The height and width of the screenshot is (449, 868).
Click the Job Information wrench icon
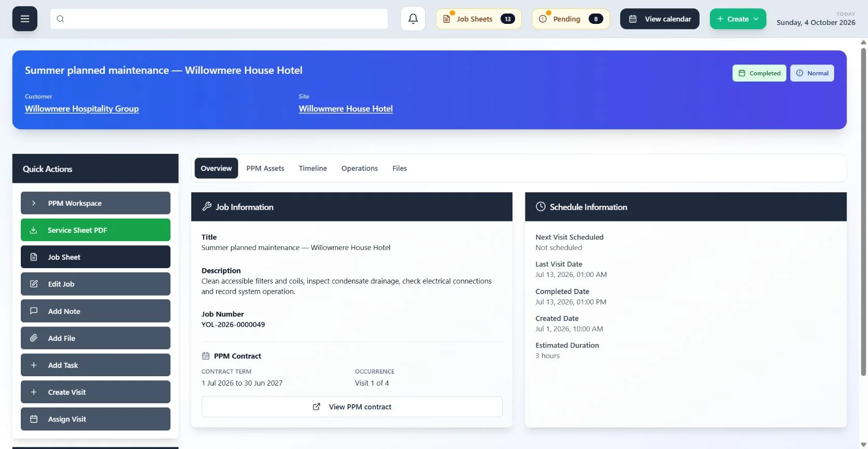click(207, 206)
